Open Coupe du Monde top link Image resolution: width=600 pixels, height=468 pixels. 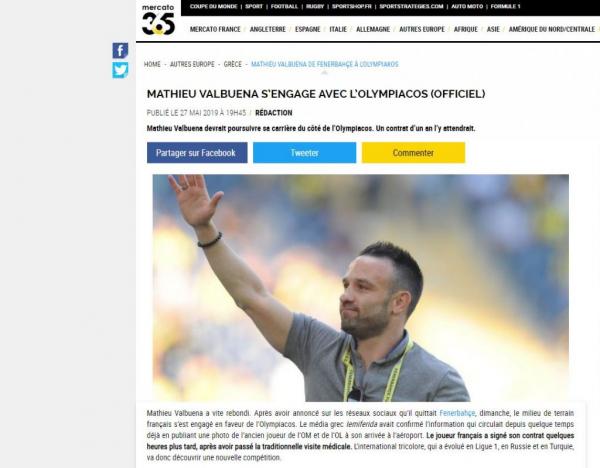click(214, 7)
